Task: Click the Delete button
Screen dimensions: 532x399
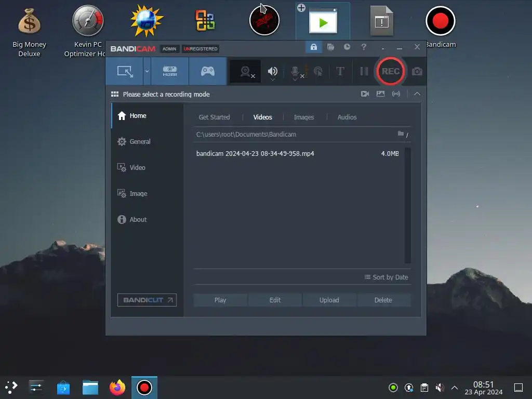Action: 383,300
